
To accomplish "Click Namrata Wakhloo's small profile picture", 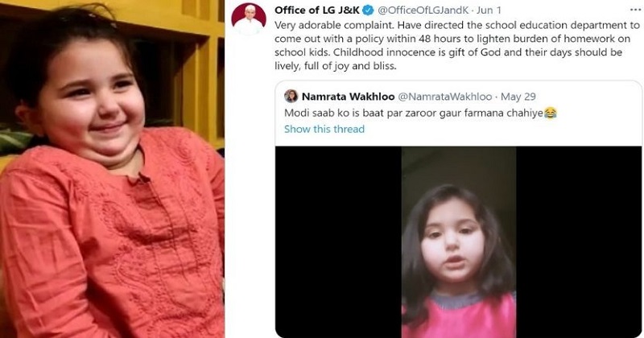I will (x=291, y=97).
